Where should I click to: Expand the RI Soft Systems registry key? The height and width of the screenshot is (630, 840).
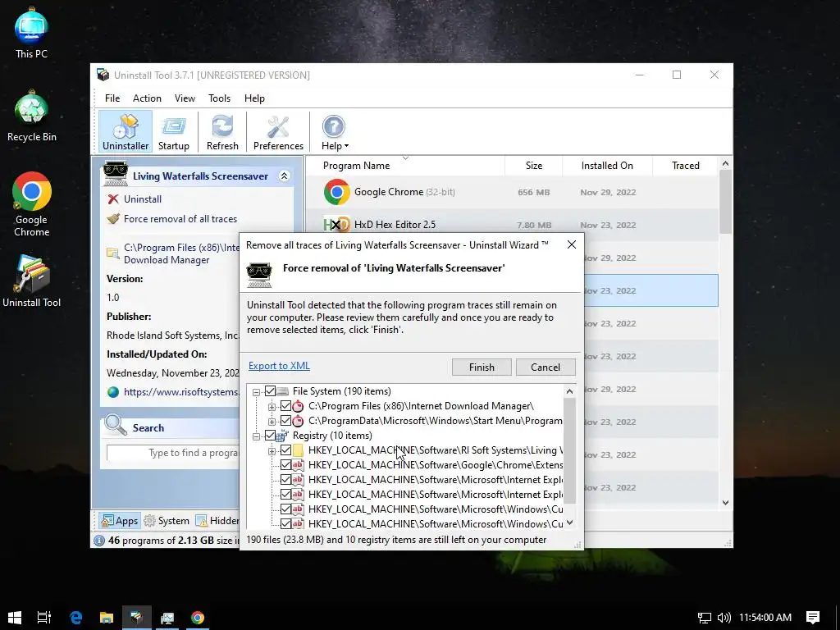coord(272,451)
